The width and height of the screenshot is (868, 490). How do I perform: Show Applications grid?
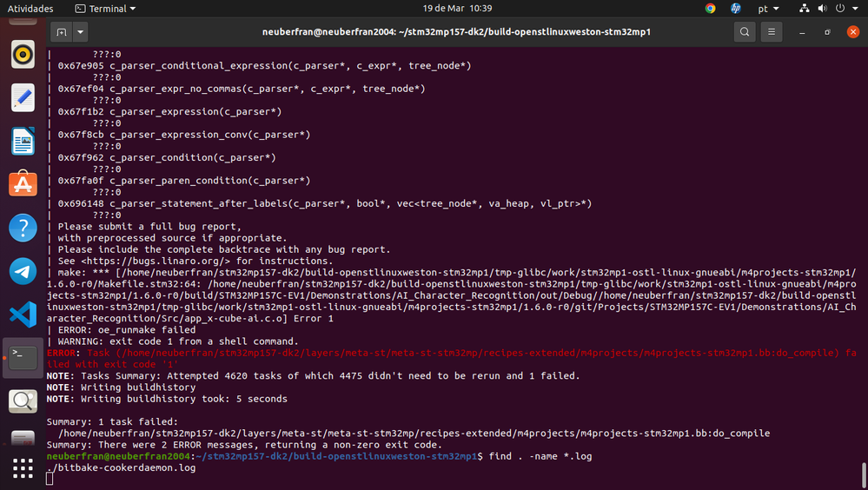pyautogui.click(x=23, y=468)
